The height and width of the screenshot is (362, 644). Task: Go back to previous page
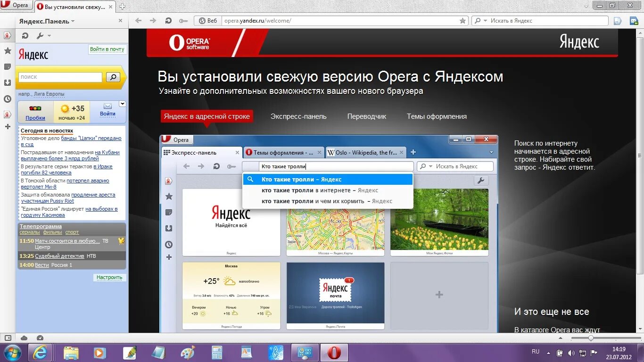[138, 21]
